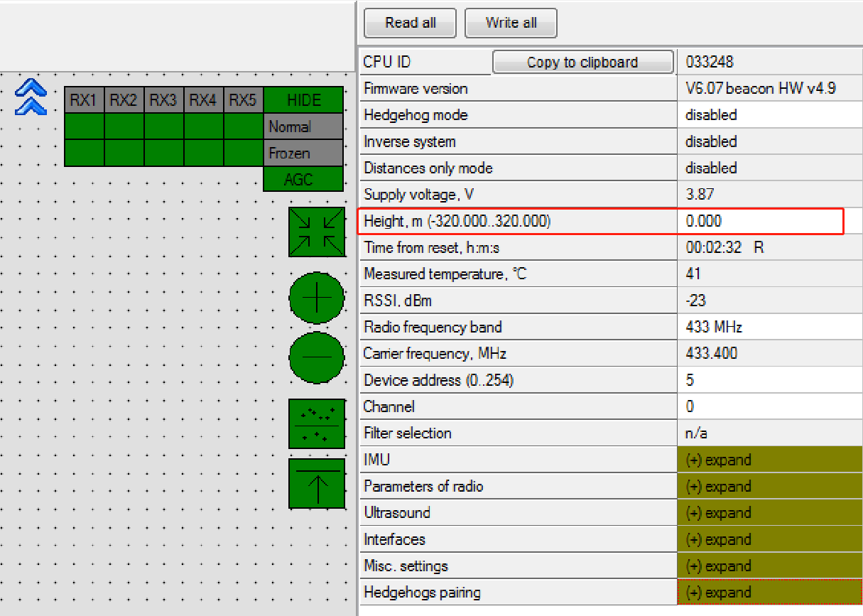Hide the receiver panel with HIDE

point(303,100)
